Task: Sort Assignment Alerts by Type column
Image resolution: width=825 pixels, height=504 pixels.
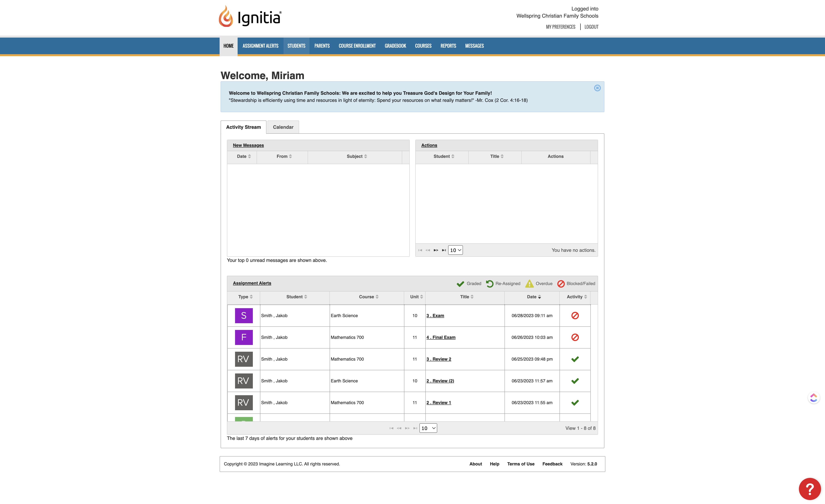Action: click(245, 297)
